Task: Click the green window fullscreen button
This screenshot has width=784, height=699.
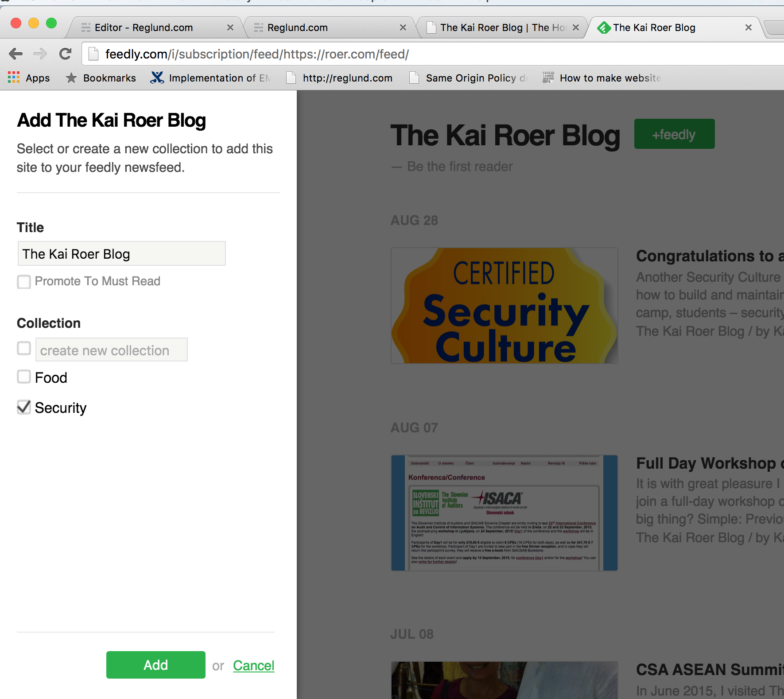Action: click(51, 23)
